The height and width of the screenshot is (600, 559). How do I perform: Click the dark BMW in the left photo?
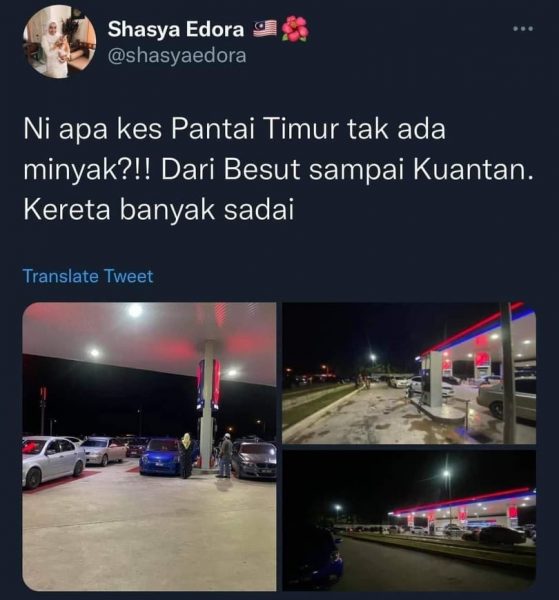255,460
